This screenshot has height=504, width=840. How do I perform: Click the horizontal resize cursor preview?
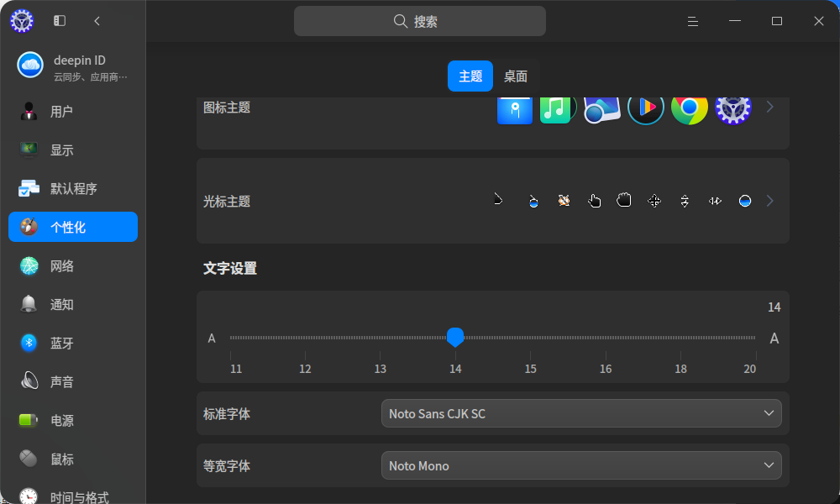pyautogui.click(x=715, y=202)
